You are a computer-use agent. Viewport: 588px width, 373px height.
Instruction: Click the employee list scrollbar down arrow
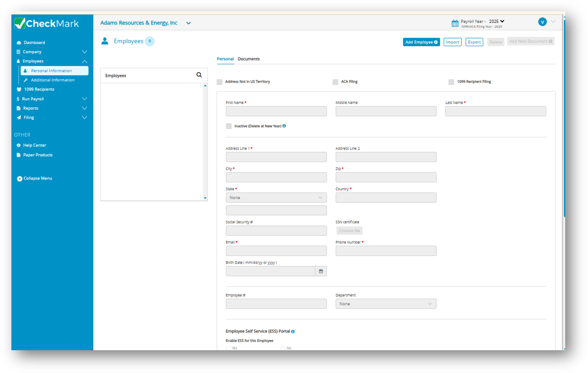tap(205, 198)
